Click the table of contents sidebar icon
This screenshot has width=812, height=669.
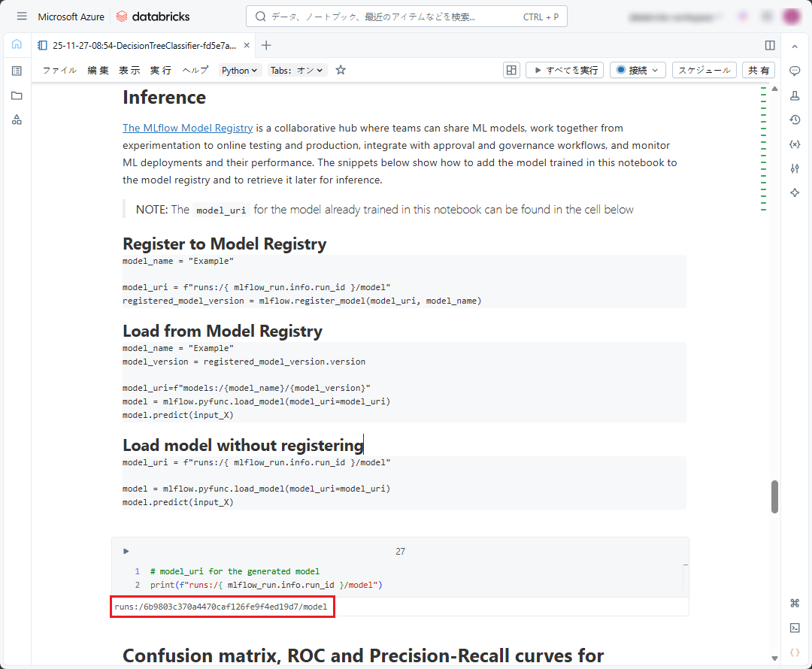[17, 71]
